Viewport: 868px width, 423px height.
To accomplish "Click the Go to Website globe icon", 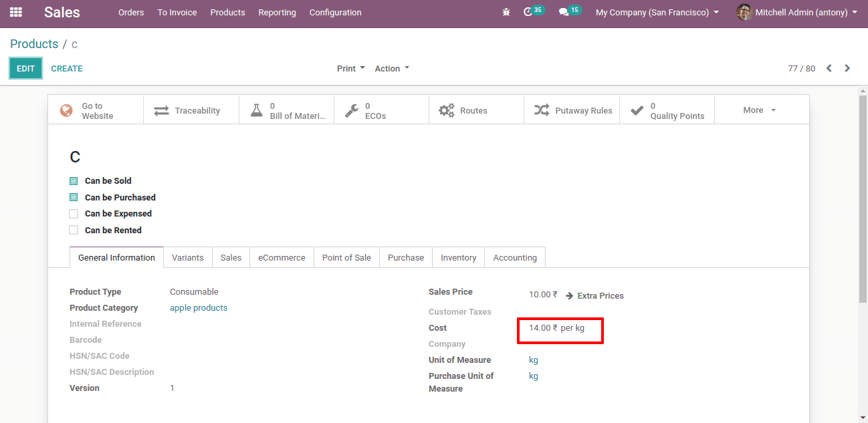I will (66, 110).
